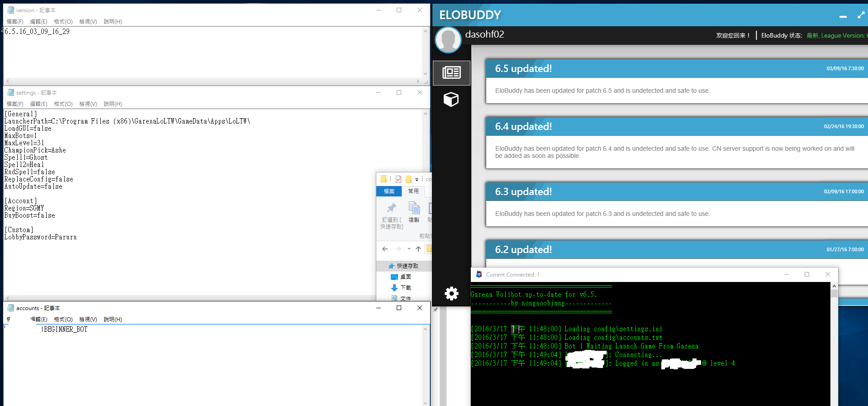Open File (檔案) menu in version Notepad
This screenshot has width=868, height=406.
point(15,22)
